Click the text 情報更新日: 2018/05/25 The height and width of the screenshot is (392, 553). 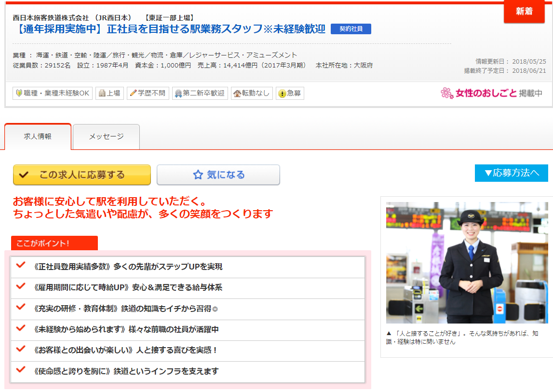(511, 61)
